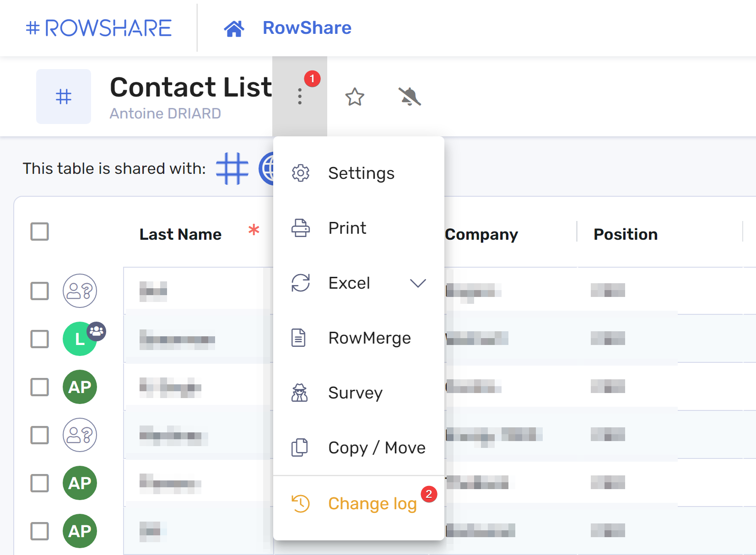Click the printer icon

coord(301,228)
